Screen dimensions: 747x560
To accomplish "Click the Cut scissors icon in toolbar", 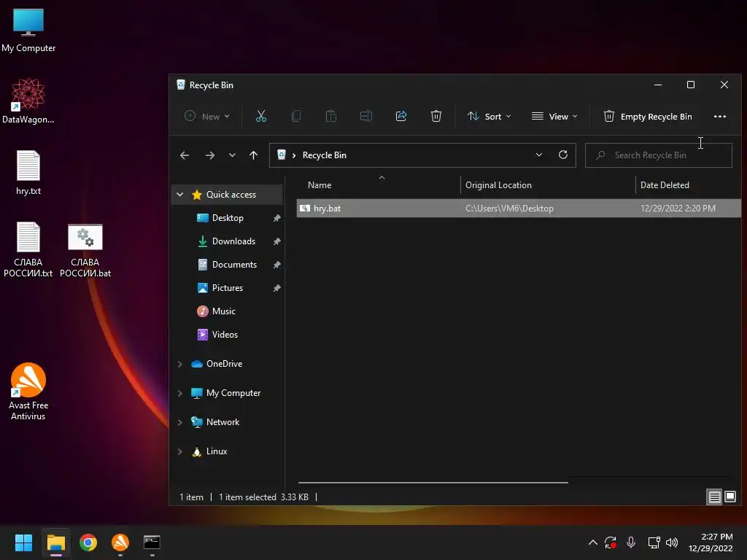I will click(260, 116).
